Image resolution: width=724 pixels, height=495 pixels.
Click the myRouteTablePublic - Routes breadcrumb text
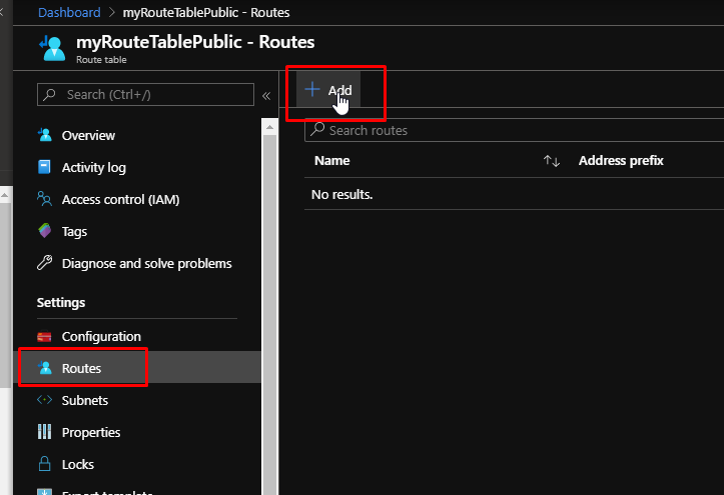tap(206, 12)
